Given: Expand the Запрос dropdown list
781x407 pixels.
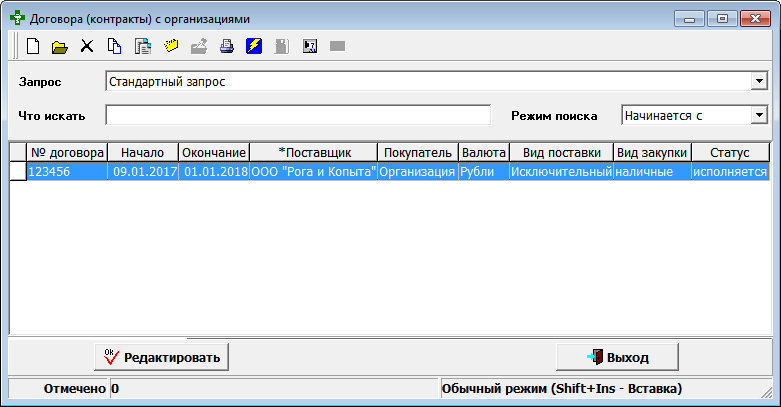Looking at the screenshot, I should point(758,81).
